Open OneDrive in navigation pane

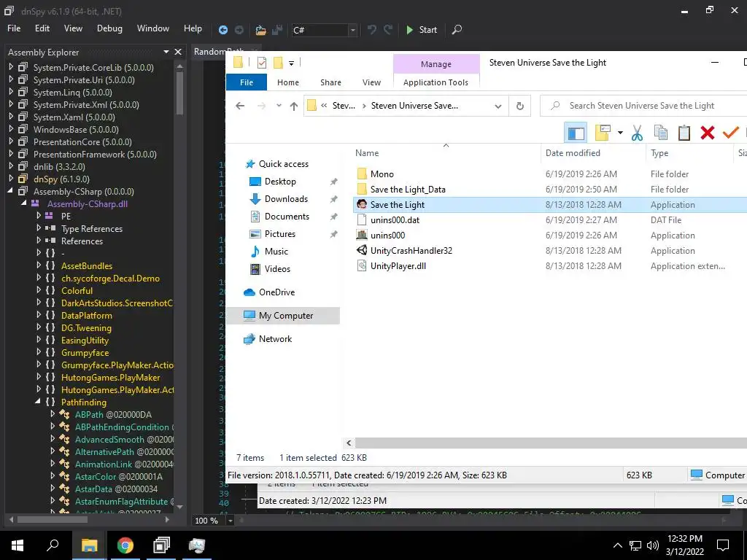pyautogui.click(x=276, y=292)
